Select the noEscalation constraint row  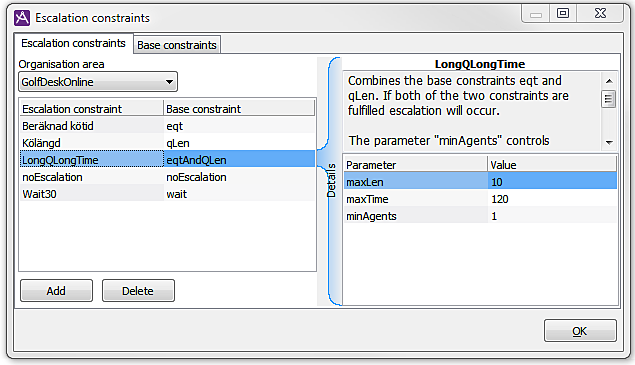pos(167,177)
